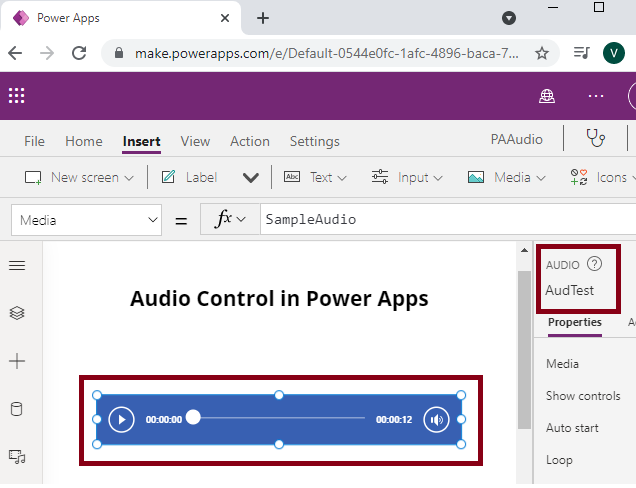Select the Audio Control in Power Apps title
The image size is (636, 488).
coord(279,299)
